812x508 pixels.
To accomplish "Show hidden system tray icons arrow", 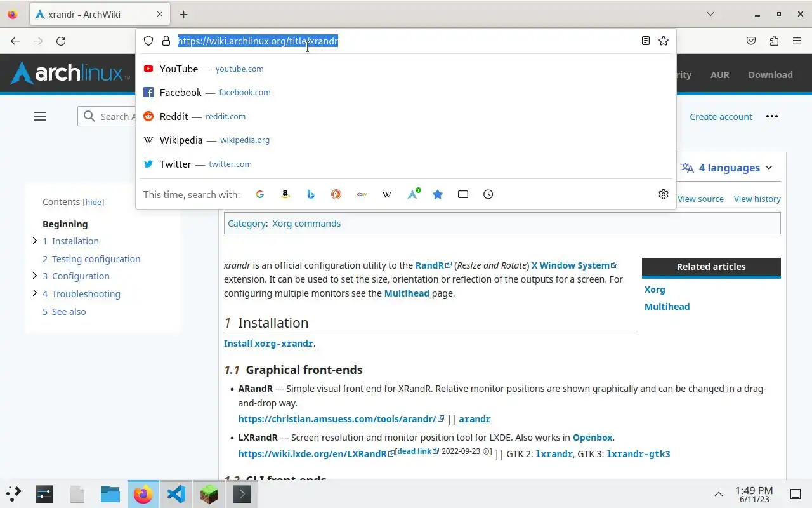I will 719,494.
